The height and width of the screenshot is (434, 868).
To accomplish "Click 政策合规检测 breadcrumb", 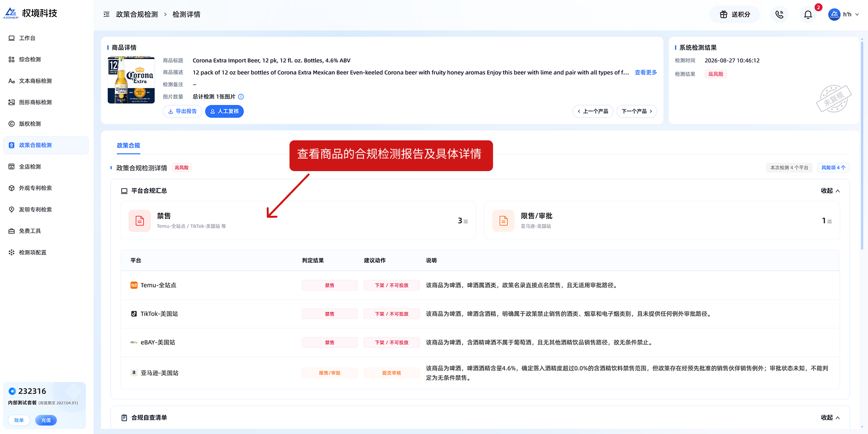I will (137, 14).
